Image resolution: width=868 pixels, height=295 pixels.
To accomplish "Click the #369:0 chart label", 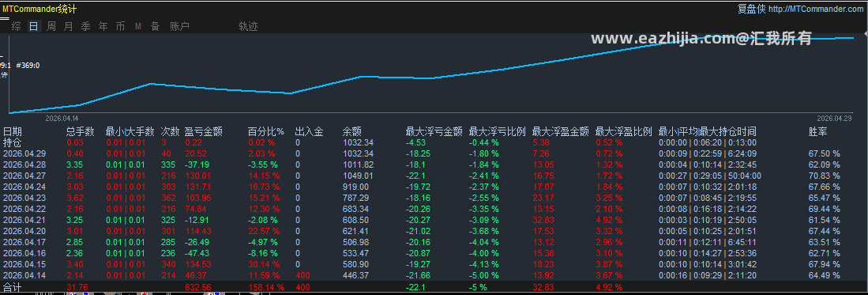I will tap(28, 66).
